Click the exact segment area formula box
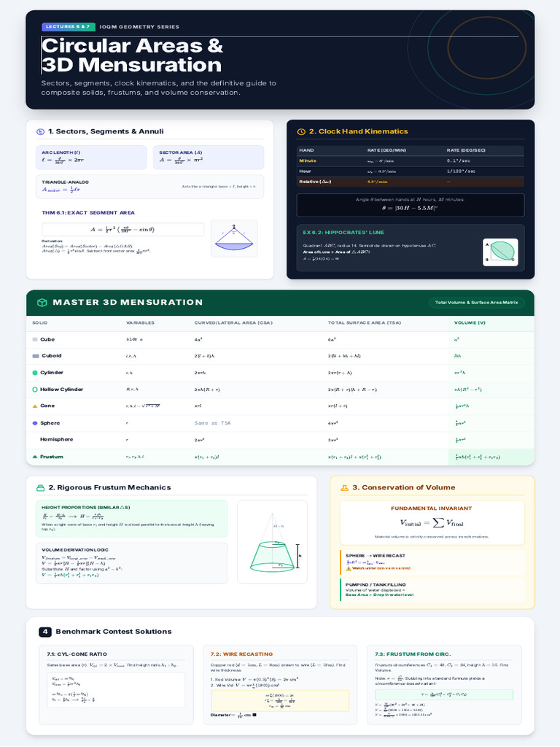The height and width of the screenshot is (747, 560). coord(122,229)
